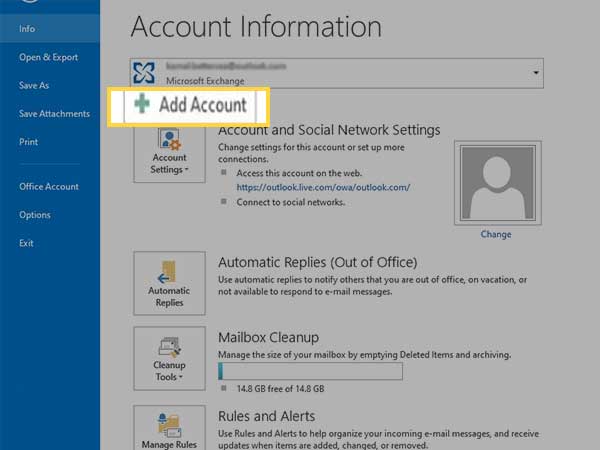
Task: Click the Mailbox Cleanup heading
Action: point(268,338)
